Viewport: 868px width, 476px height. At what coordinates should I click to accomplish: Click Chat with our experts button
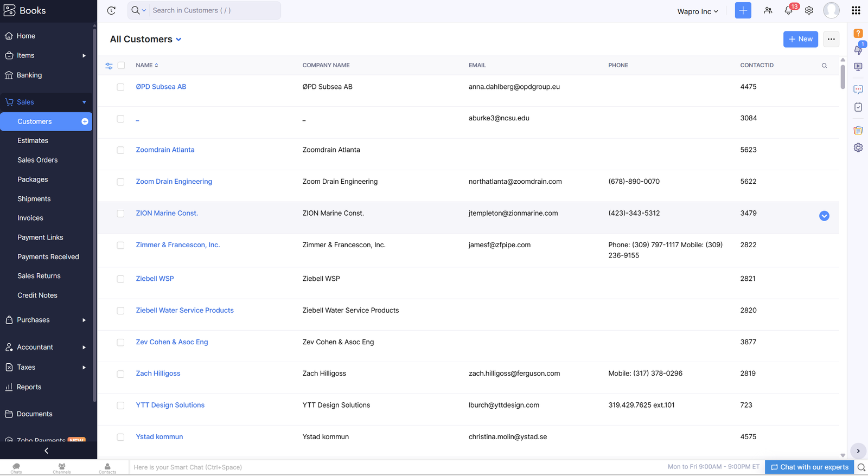809,467
